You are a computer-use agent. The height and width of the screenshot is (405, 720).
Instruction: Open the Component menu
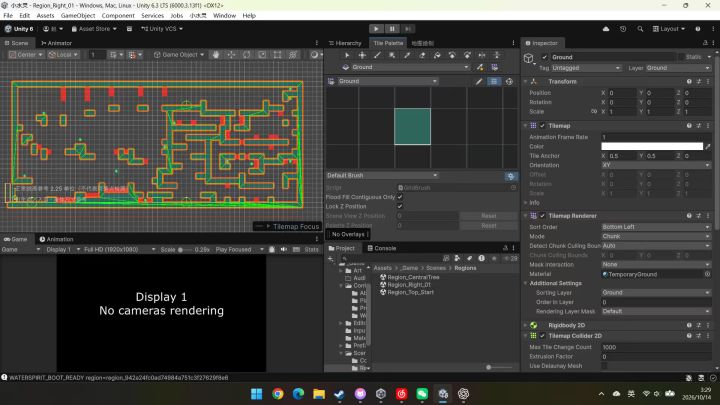click(x=118, y=16)
